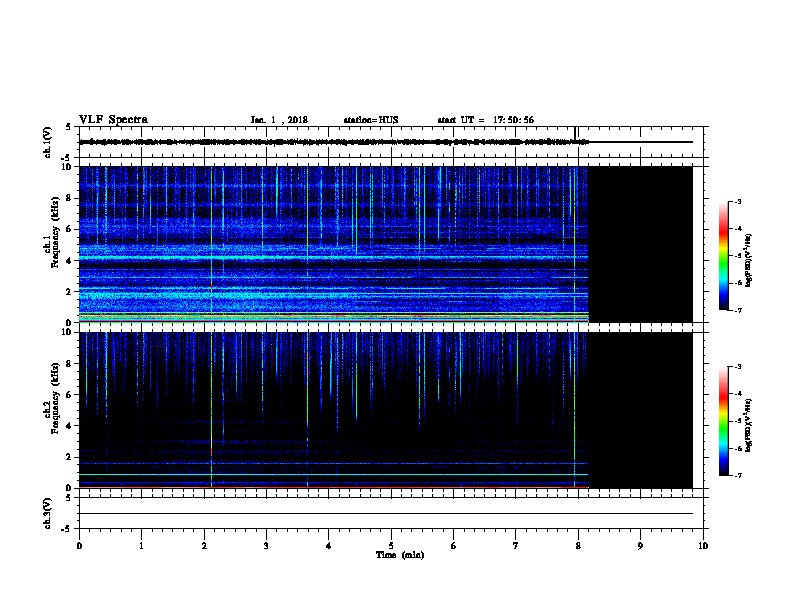
Task: Click the ch.1 waveform trace panel
Action: tap(391, 142)
